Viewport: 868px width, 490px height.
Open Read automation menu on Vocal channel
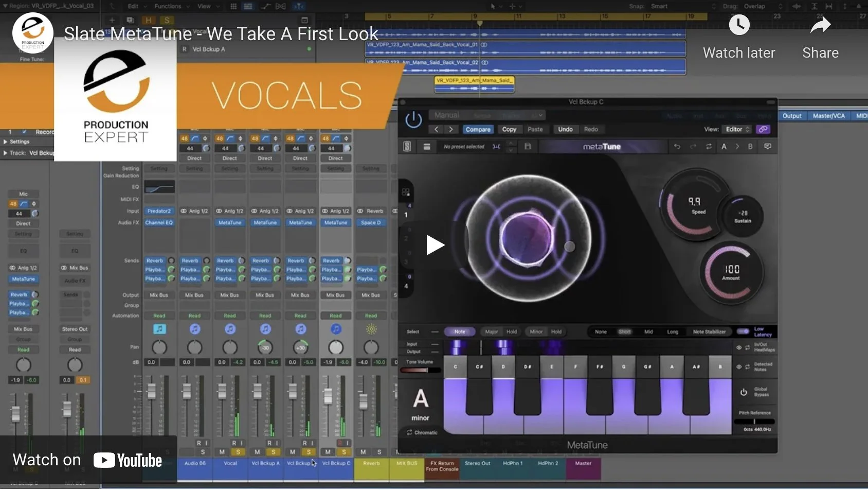click(x=230, y=316)
